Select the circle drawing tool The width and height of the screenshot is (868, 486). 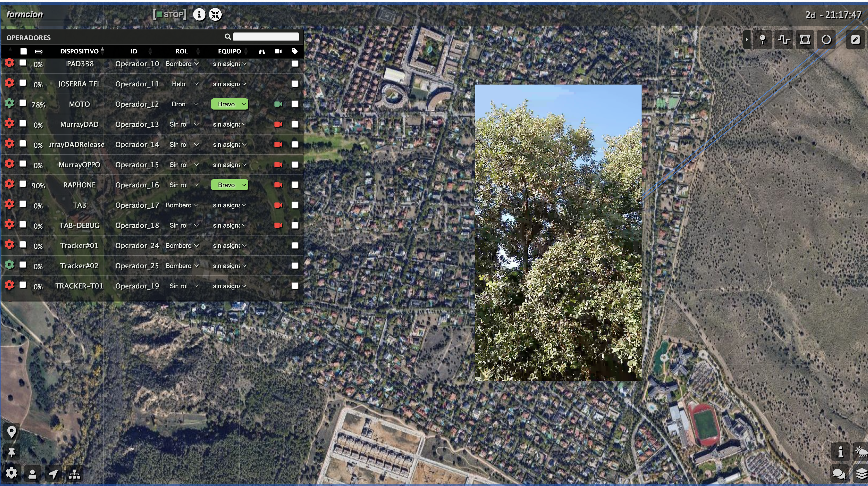826,40
